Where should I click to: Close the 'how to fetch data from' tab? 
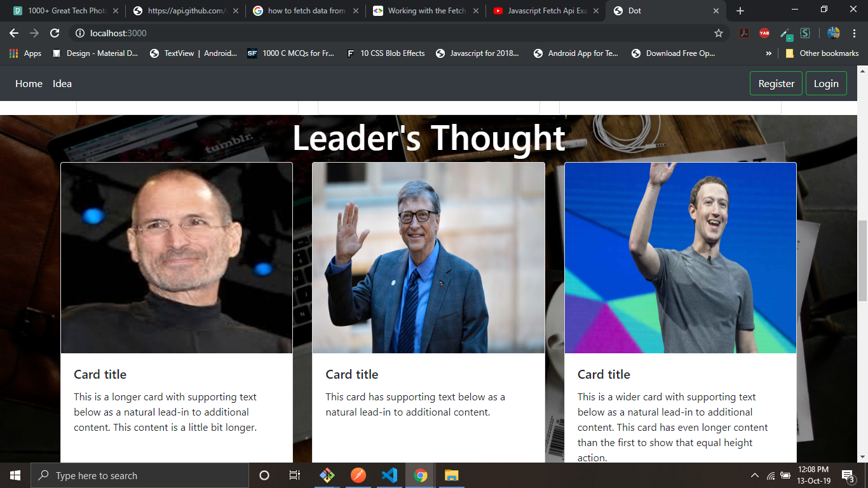coord(355,11)
